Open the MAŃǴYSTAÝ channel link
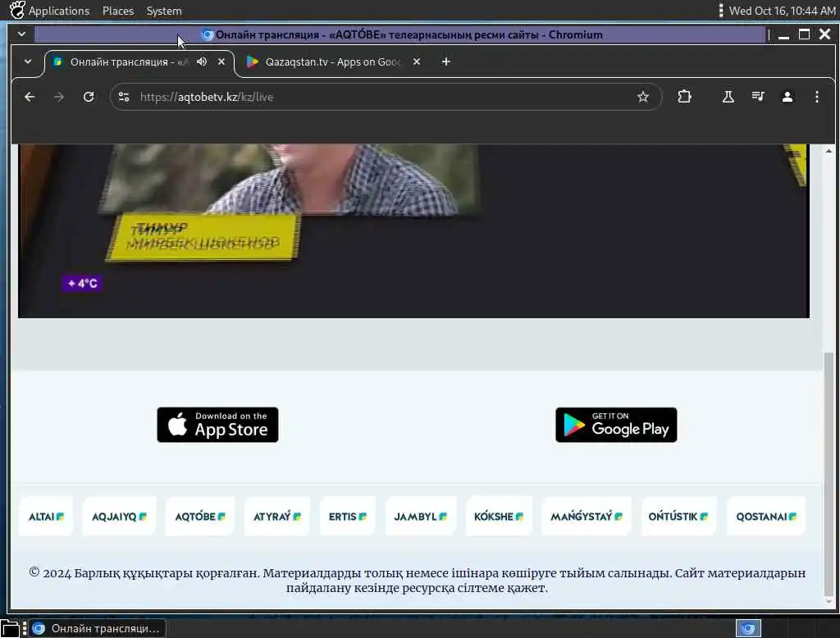The width and height of the screenshot is (840, 638). click(587, 517)
